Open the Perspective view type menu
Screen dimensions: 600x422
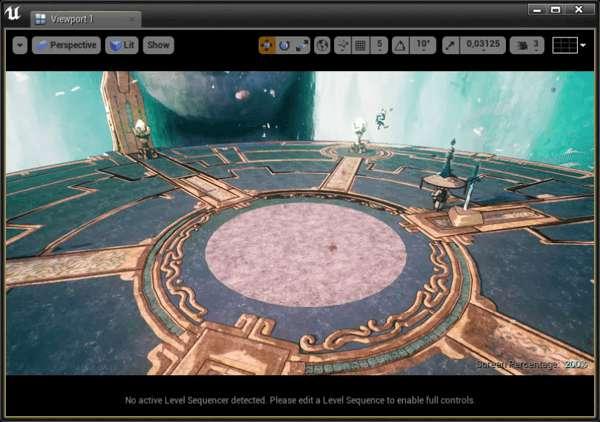67,46
